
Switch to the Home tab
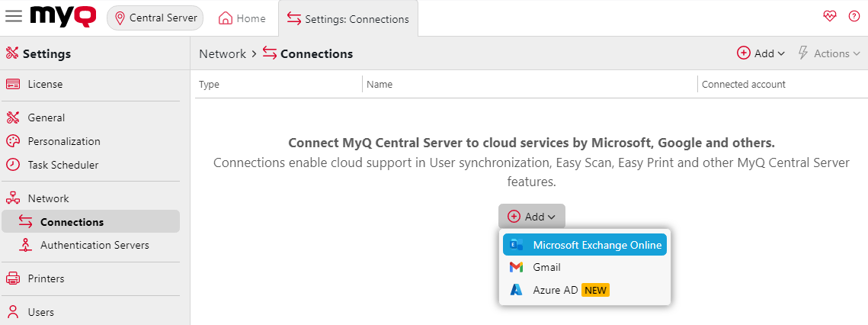point(242,18)
